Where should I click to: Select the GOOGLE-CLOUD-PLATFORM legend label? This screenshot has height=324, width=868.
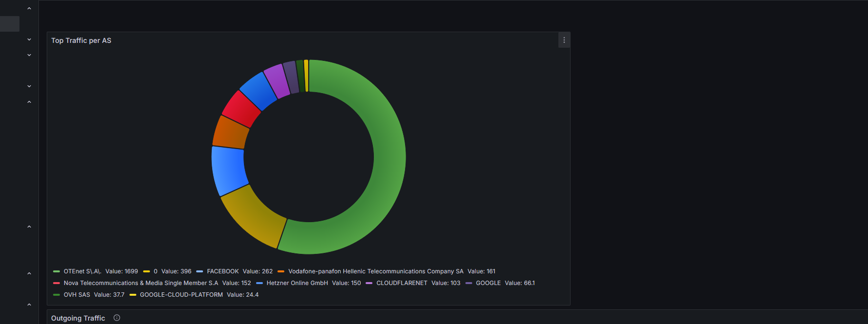181,295
